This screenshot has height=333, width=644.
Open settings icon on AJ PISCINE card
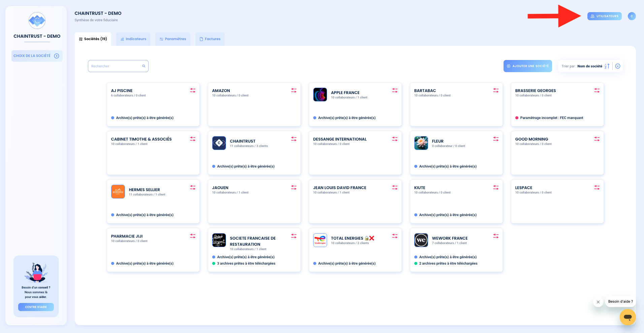coord(193,90)
